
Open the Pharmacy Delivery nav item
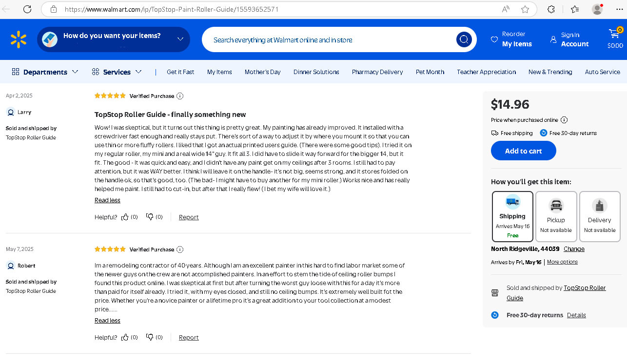pos(377,72)
